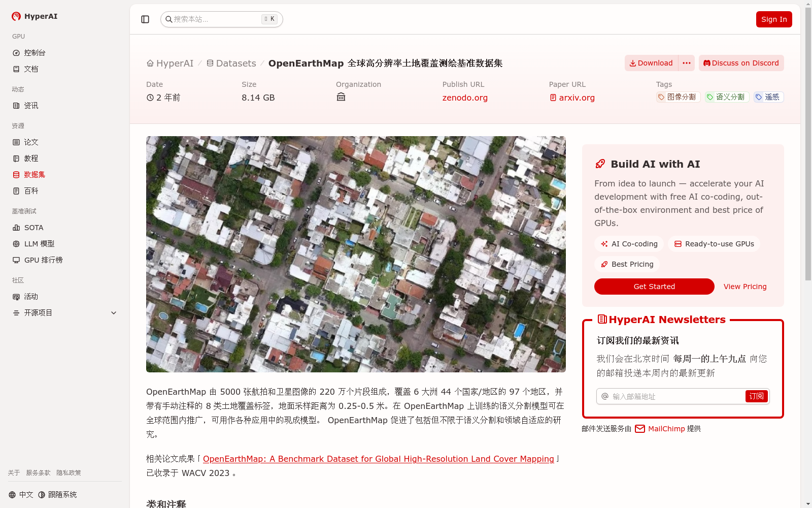Open 论文 page from sidebar
The width and height of the screenshot is (812, 508).
[65, 142]
